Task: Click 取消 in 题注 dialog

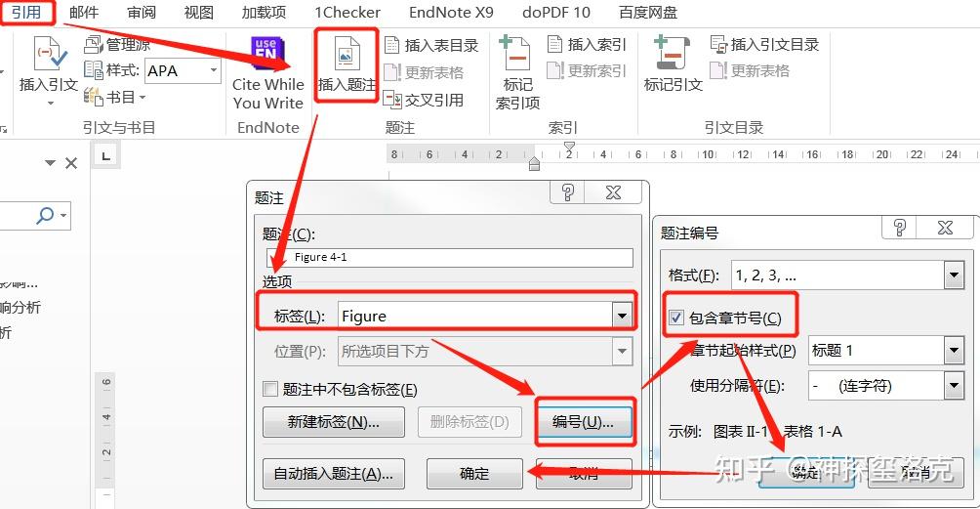Action: [584, 474]
